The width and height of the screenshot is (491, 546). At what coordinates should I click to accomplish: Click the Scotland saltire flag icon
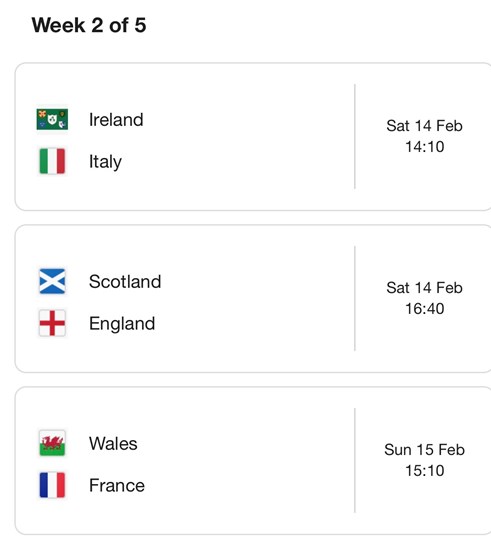tap(52, 281)
